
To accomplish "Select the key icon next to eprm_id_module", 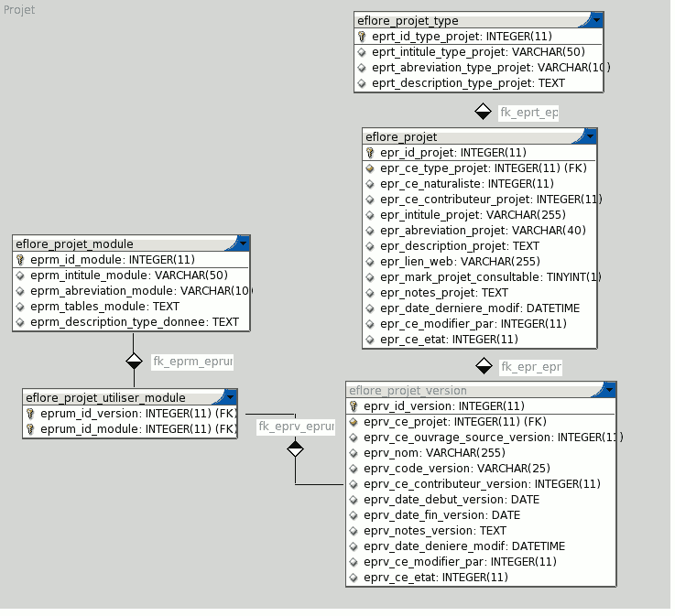I will coord(20,260).
